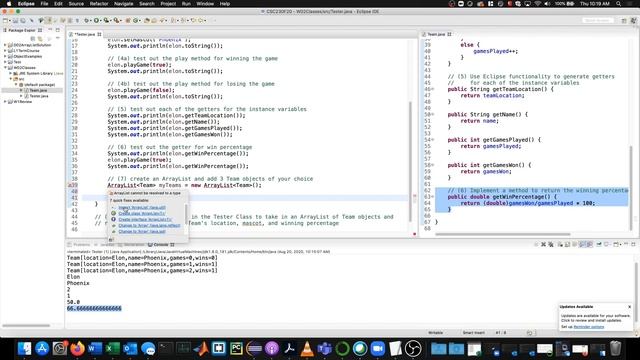Expand the Test project
640x360 pixels.
[5, 62]
